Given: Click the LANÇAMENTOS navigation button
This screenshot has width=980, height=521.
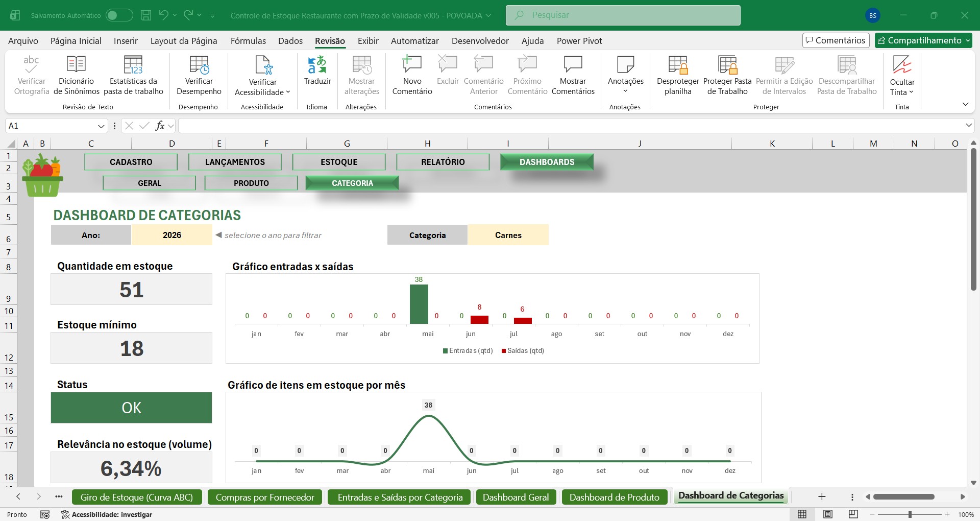Looking at the screenshot, I should [x=235, y=162].
